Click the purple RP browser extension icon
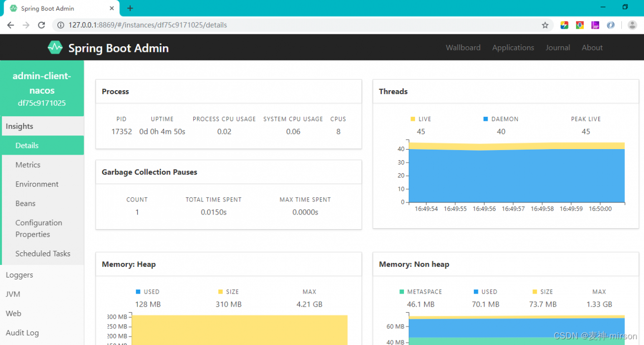The image size is (644, 345). [595, 25]
